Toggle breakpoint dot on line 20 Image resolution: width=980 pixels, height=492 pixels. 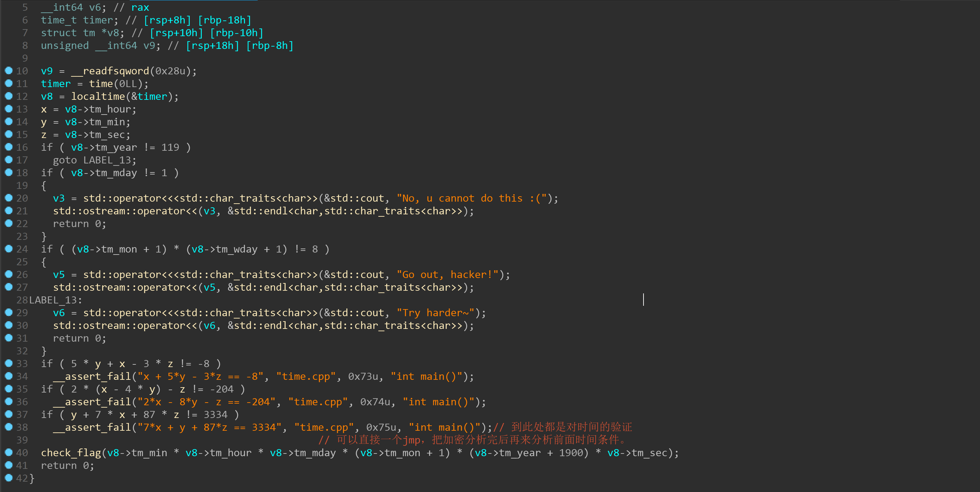click(x=8, y=198)
